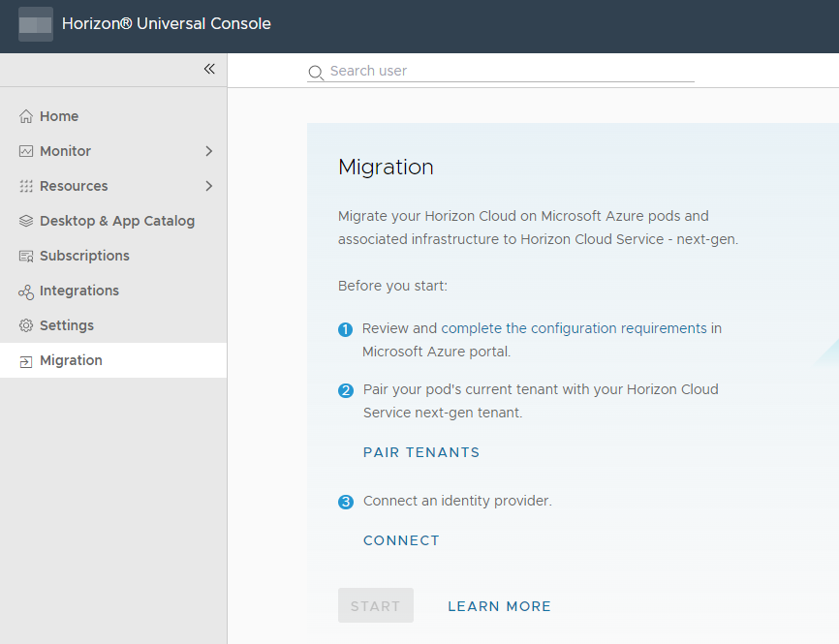
Task: Click the Resources grid icon
Action: coord(26,186)
